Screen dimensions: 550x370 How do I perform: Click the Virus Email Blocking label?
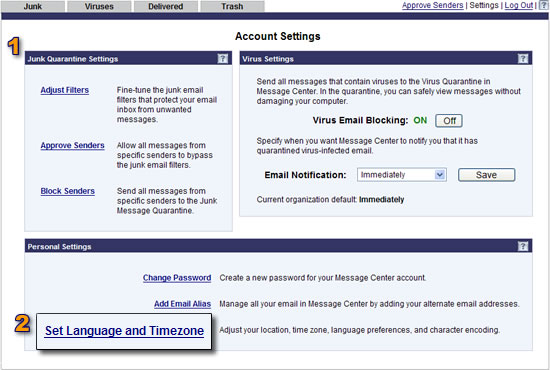click(x=360, y=120)
